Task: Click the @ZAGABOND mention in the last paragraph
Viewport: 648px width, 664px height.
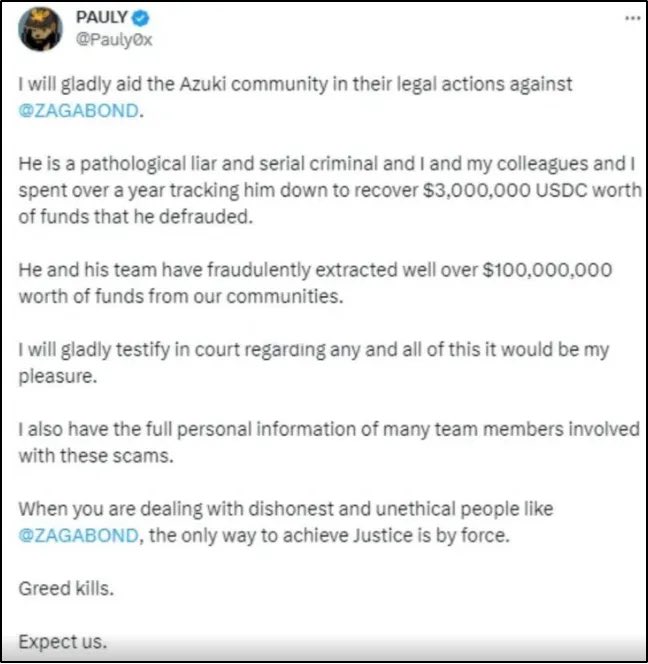Action: point(80,535)
